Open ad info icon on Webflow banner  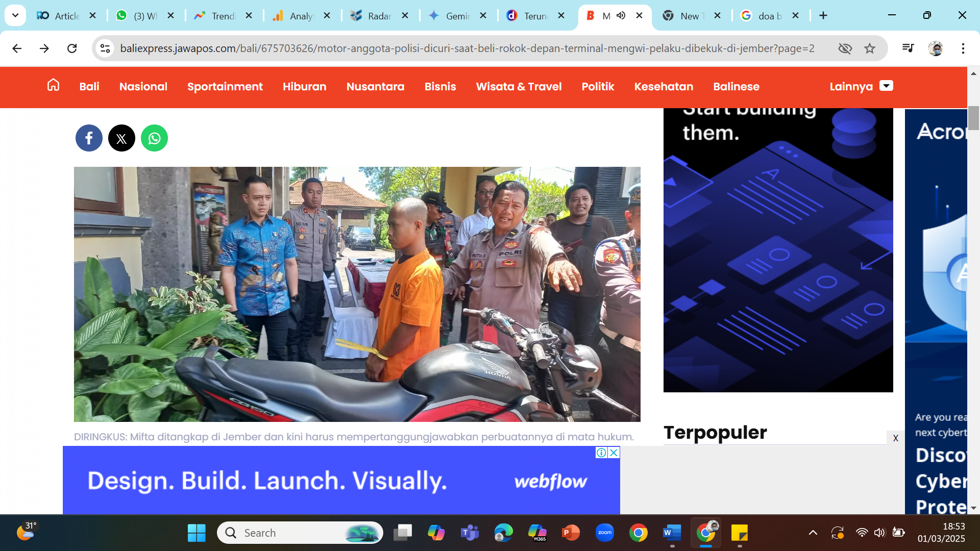tap(602, 453)
